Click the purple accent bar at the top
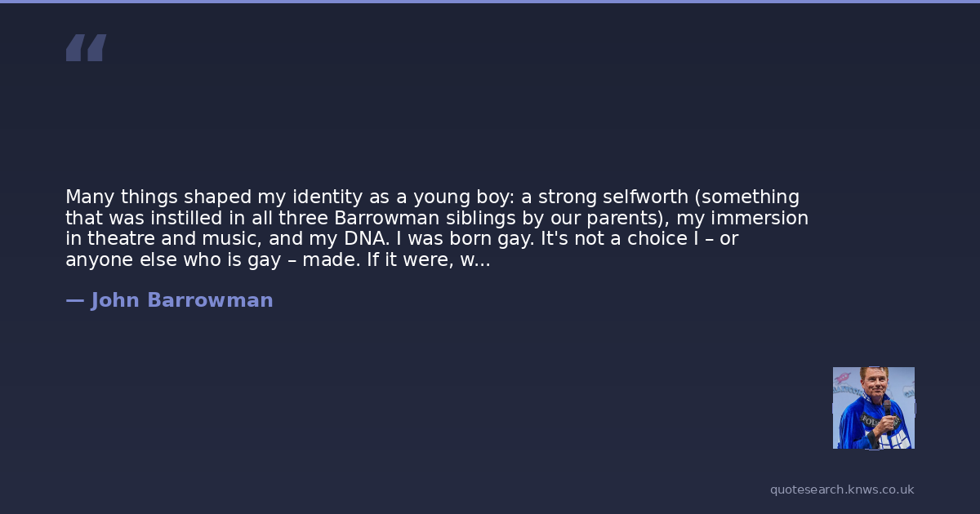Image resolution: width=980 pixels, height=514 pixels. click(490, 2)
